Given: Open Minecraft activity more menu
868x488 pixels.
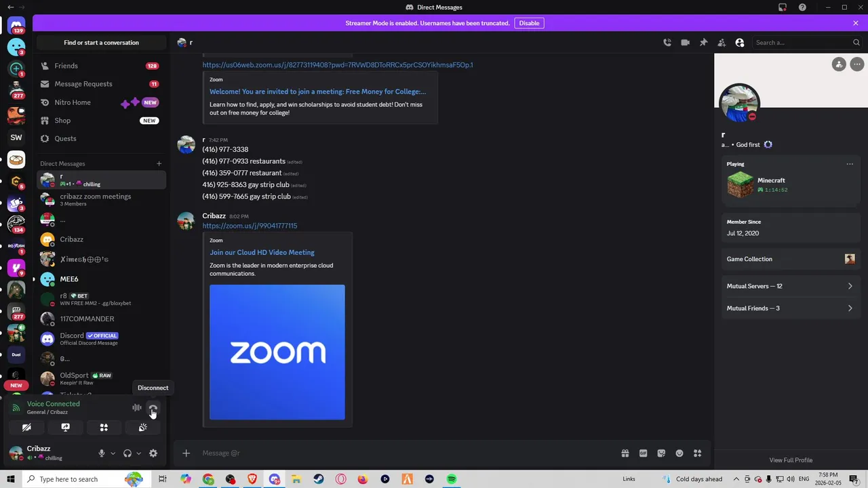Looking at the screenshot, I should tap(850, 164).
